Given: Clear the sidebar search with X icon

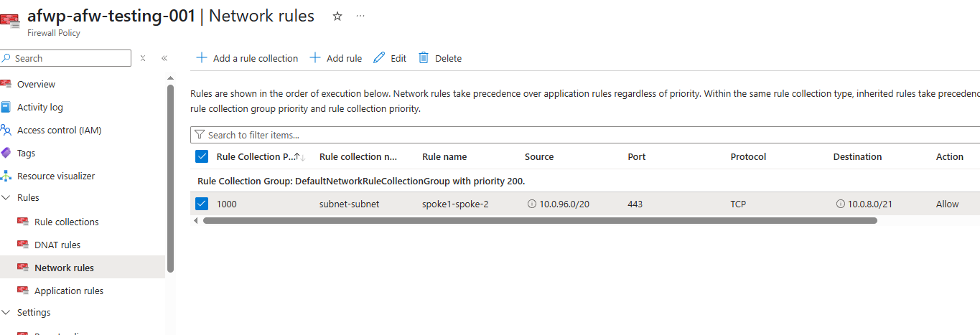Looking at the screenshot, I should click(143, 58).
